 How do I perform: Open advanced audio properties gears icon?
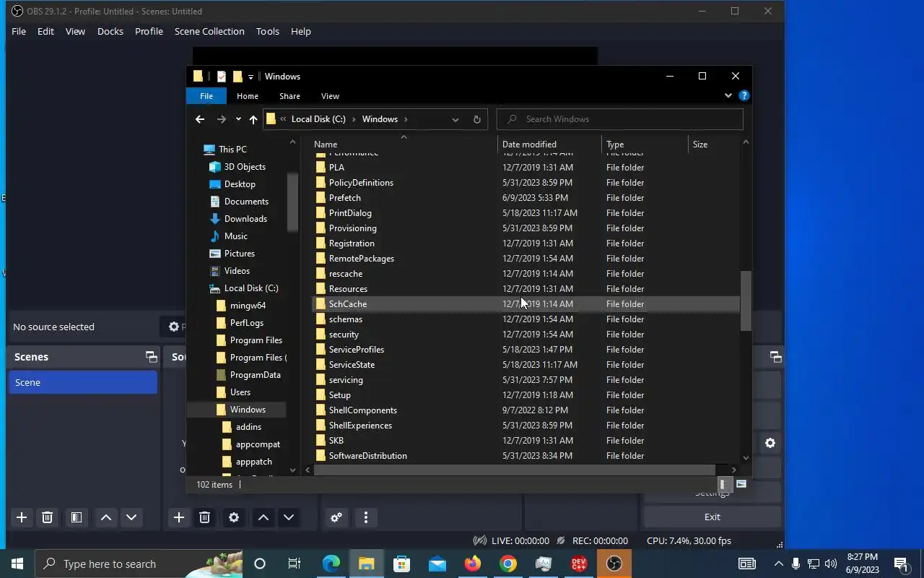(336, 517)
